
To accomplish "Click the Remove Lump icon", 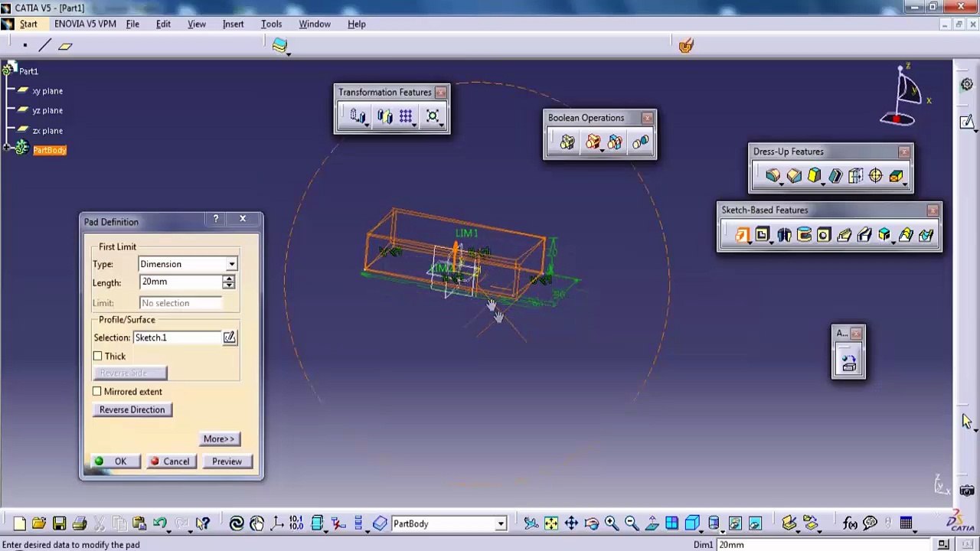I will [640, 142].
